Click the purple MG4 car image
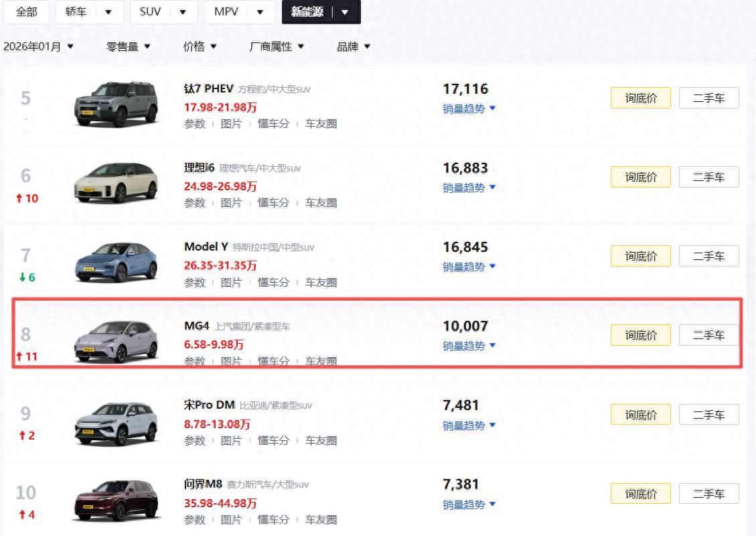The height and width of the screenshot is (536, 756). 117,341
